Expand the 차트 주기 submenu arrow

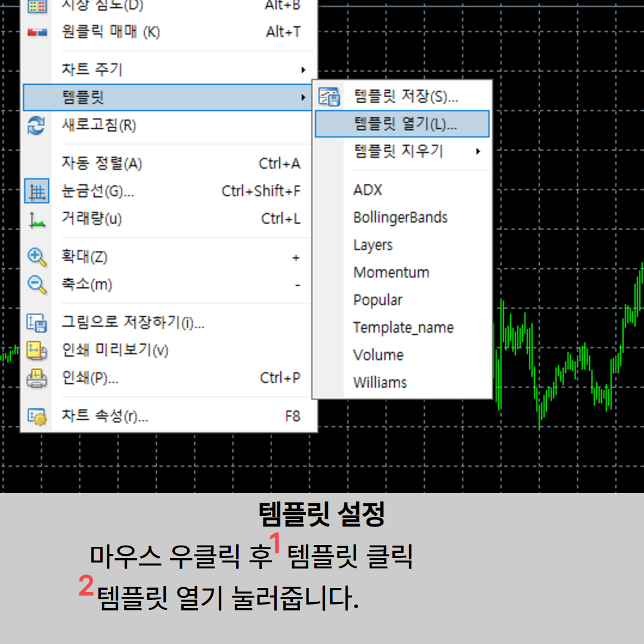(x=303, y=70)
